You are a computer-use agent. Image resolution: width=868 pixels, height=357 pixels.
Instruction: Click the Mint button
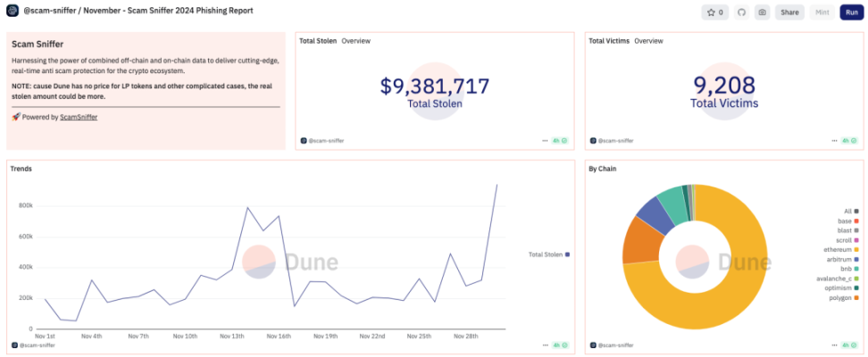pyautogui.click(x=822, y=12)
